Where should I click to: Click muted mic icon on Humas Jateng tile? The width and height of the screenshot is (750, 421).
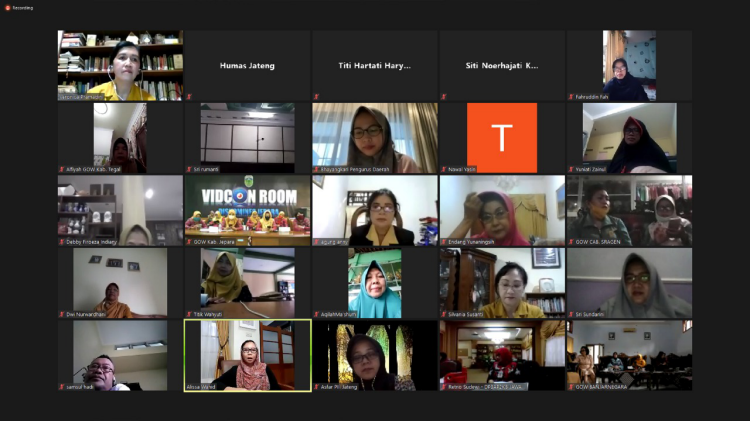click(189, 97)
